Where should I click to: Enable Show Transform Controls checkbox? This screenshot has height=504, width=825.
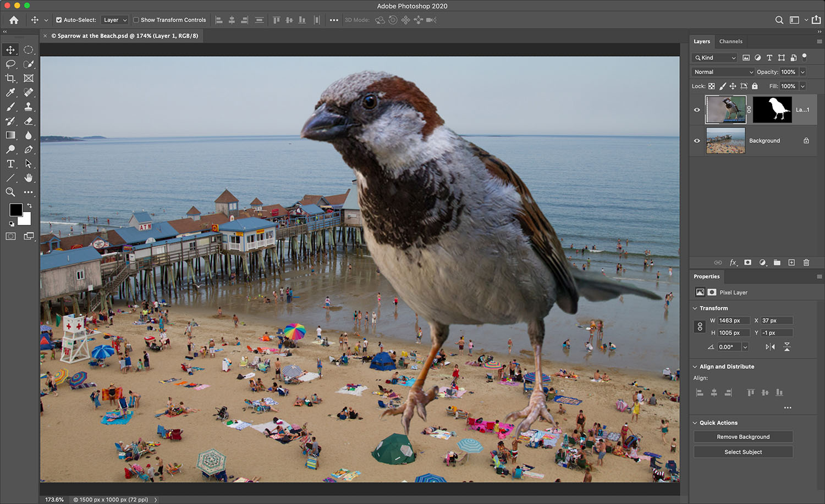coord(136,20)
